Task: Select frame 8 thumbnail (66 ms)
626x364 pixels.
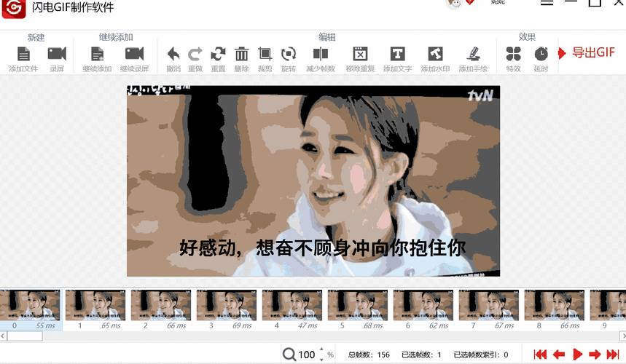Action: click(x=554, y=305)
